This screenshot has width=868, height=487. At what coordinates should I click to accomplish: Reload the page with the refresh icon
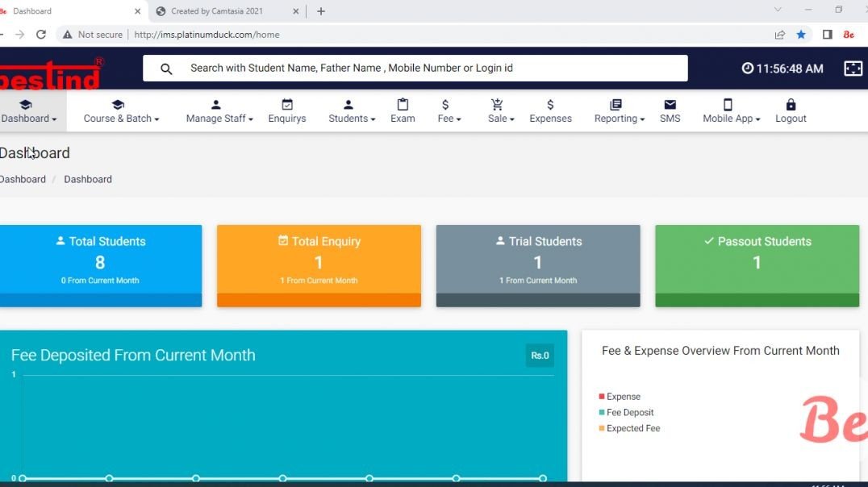click(x=40, y=34)
